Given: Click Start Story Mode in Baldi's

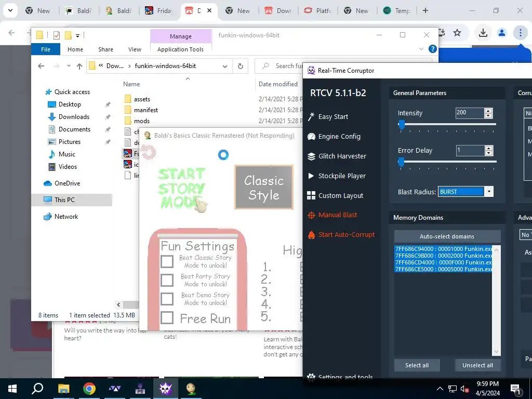Looking at the screenshot, I should pos(182,188).
